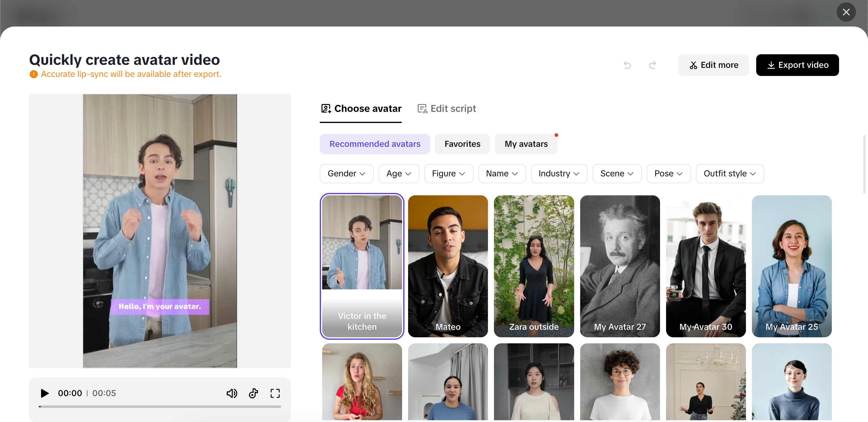Close the avatar video dialog
The width and height of the screenshot is (868, 422).
click(x=846, y=12)
